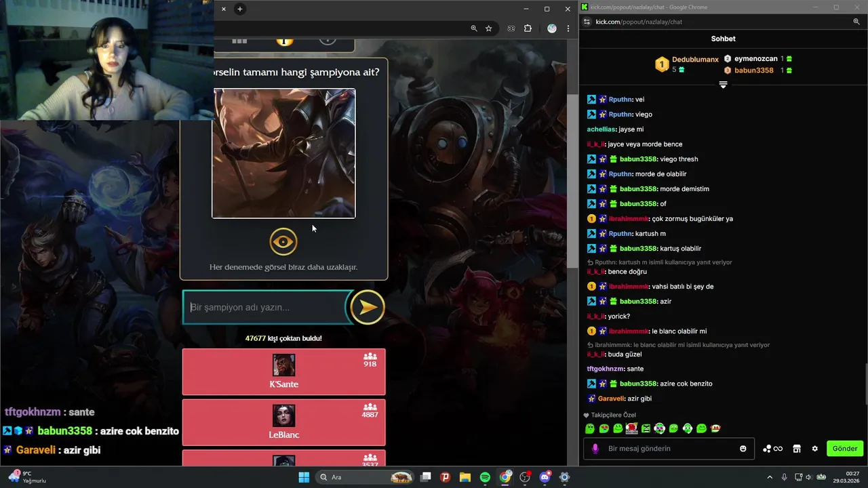Open Dedublumanx's leaderboard entry
The width and height of the screenshot is (868, 488).
tap(686, 64)
